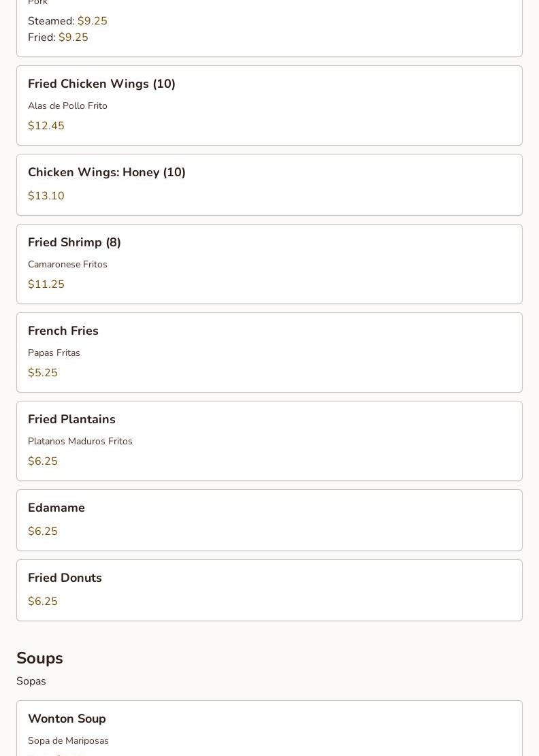Click the Fried Chicken Wings (10) item
The height and width of the screenshot is (756, 539).
(101, 84)
